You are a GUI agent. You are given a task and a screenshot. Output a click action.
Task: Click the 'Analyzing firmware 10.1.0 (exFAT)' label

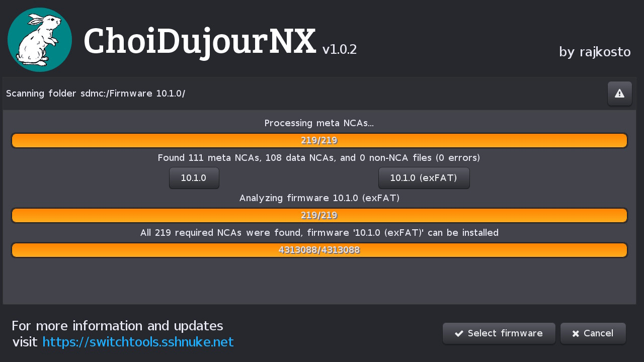pyautogui.click(x=319, y=198)
